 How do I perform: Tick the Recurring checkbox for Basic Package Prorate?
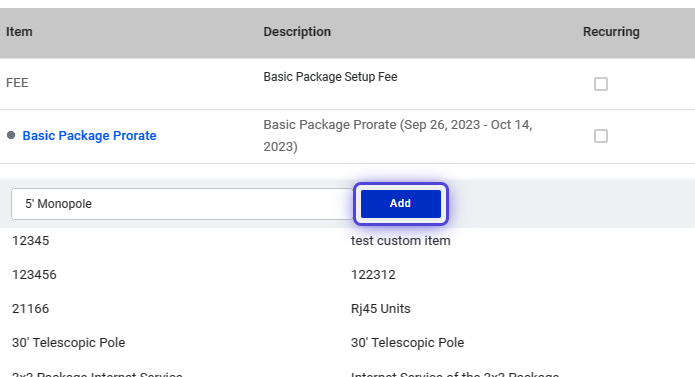[601, 136]
